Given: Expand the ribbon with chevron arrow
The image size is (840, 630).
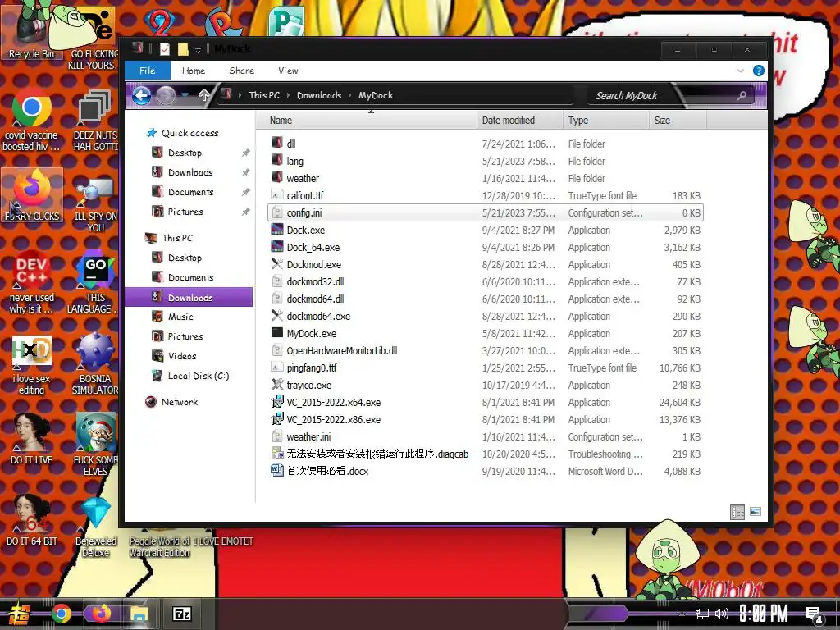Looking at the screenshot, I should point(741,71).
